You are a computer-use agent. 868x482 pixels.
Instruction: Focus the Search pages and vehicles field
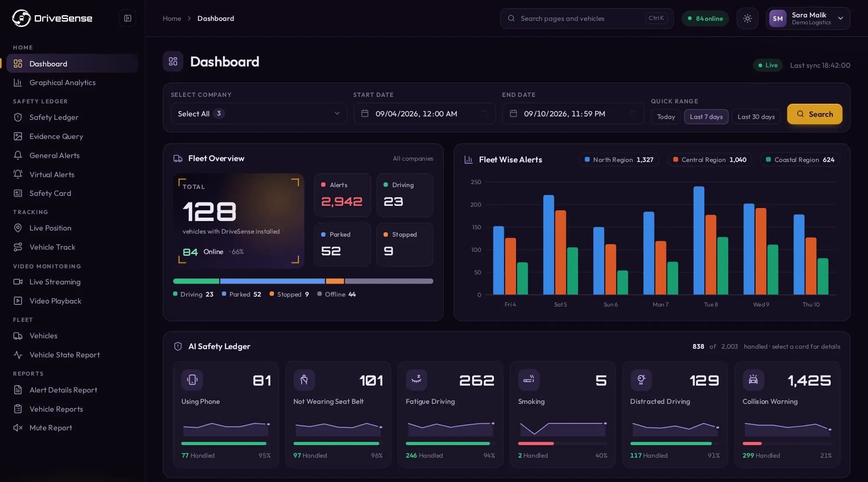click(x=587, y=18)
